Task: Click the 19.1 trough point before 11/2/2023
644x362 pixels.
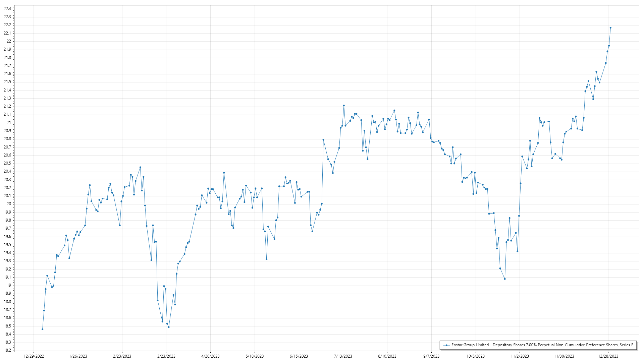Action: (x=505, y=279)
